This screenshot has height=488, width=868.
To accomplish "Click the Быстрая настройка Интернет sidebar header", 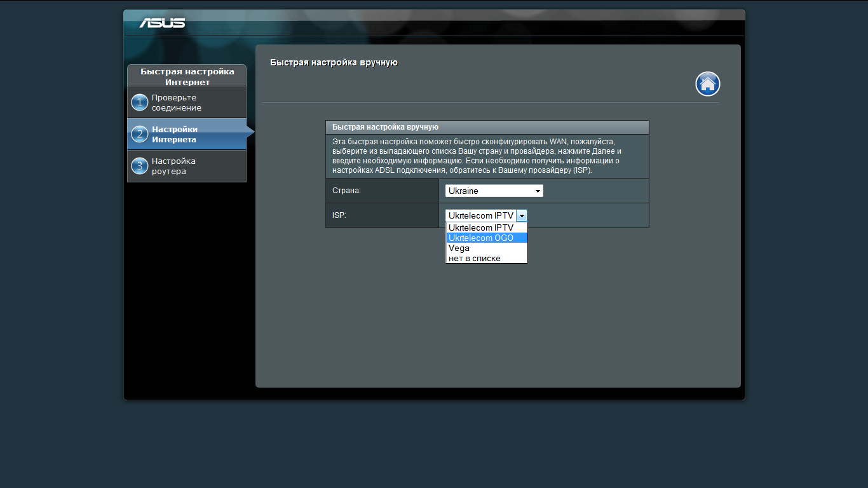I will pyautogui.click(x=187, y=76).
